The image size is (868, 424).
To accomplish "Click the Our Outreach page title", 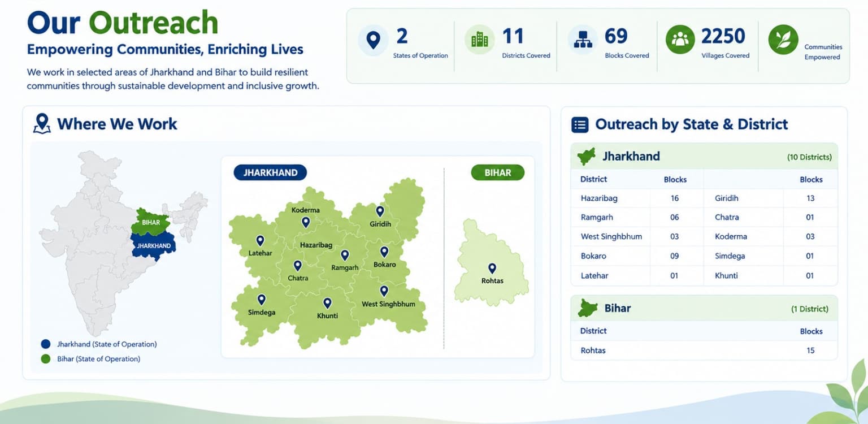I will click(123, 23).
